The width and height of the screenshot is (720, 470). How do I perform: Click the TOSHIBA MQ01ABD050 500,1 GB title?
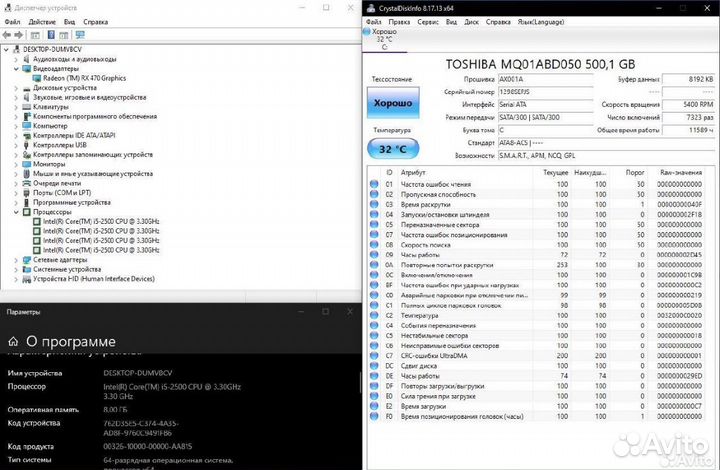[540, 64]
